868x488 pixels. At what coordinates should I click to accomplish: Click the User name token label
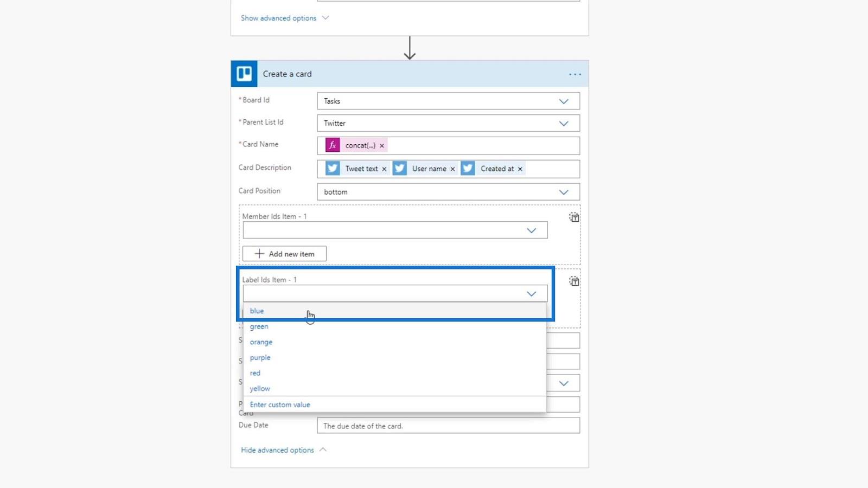(429, 169)
